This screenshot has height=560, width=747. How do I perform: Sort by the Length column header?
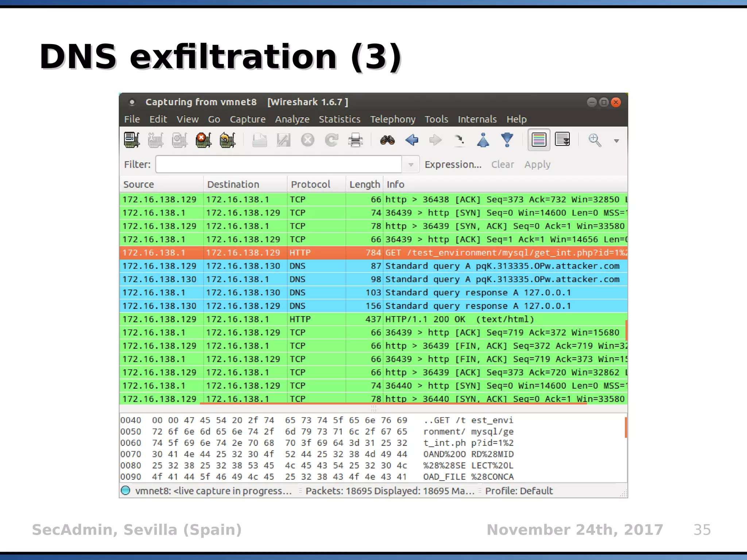coord(364,184)
